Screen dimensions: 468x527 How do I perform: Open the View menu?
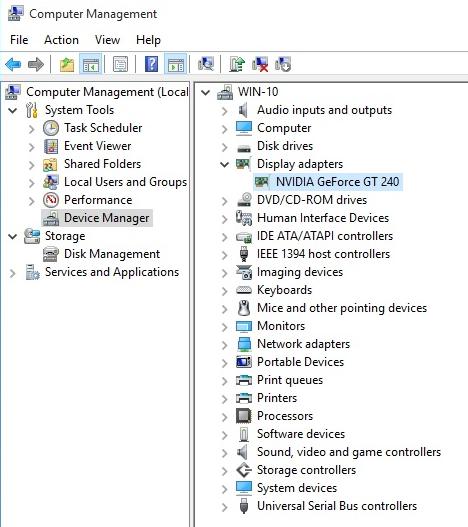click(107, 40)
